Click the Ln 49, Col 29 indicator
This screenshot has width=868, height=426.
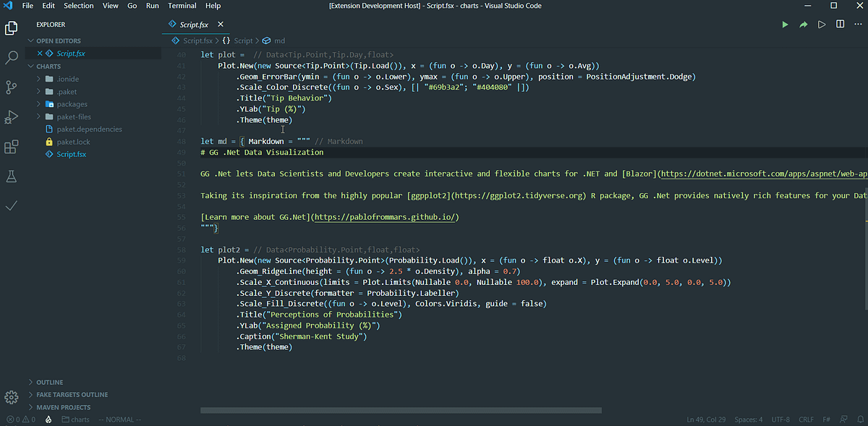point(706,419)
